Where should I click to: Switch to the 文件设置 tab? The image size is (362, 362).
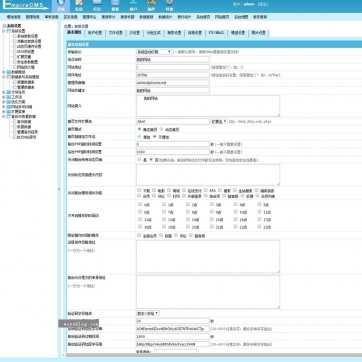click(116, 33)
